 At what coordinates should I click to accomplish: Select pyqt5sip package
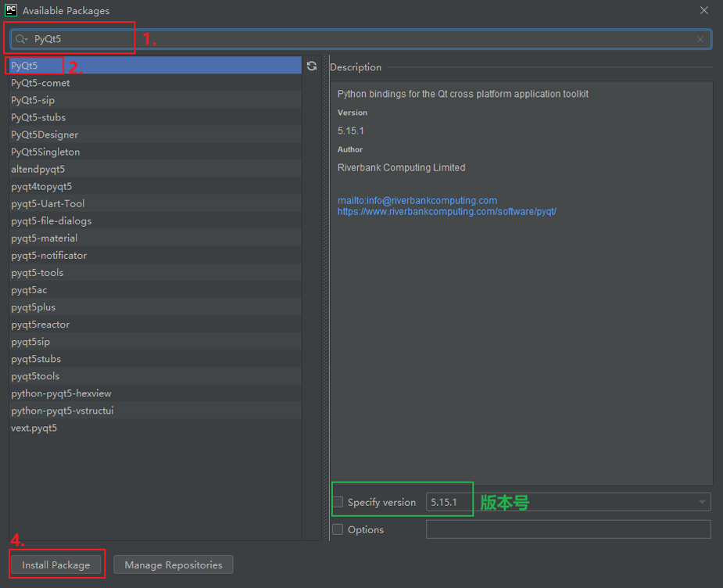click(x=156, y=342)
